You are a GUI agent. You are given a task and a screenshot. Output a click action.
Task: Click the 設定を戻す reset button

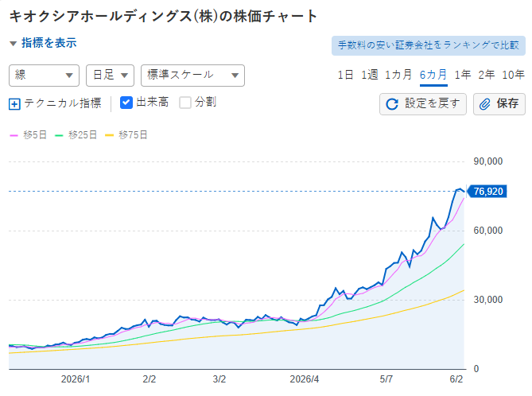click(423, 104)
